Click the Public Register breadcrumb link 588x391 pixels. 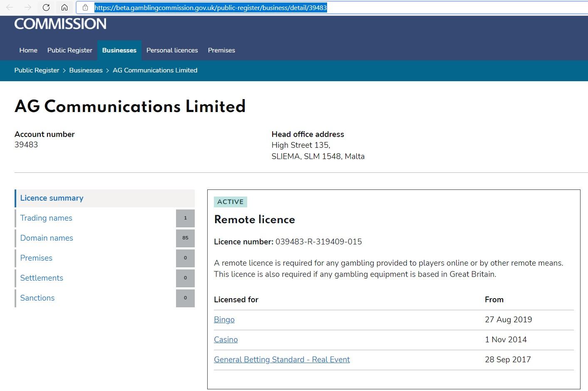click(x=37, y=70)
